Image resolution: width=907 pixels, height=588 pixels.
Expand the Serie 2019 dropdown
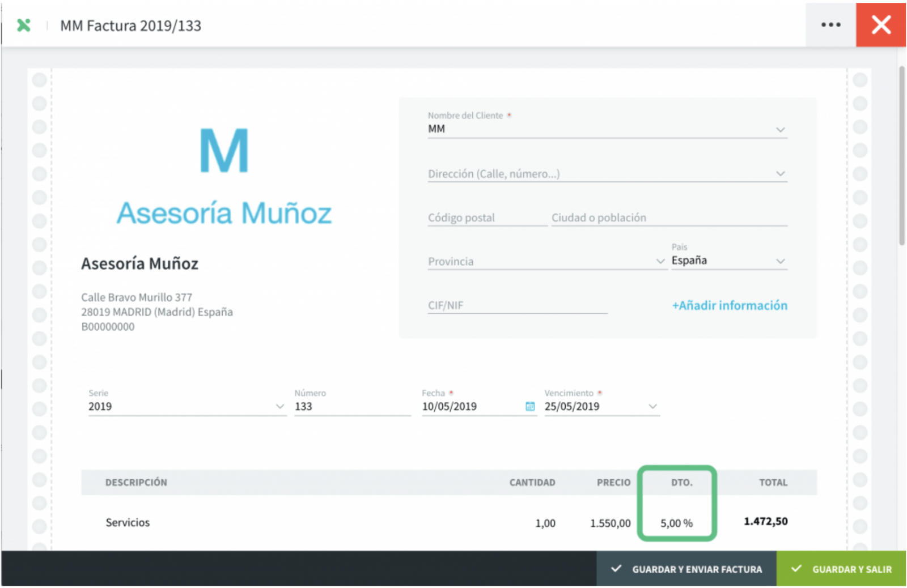coord(279,406)
